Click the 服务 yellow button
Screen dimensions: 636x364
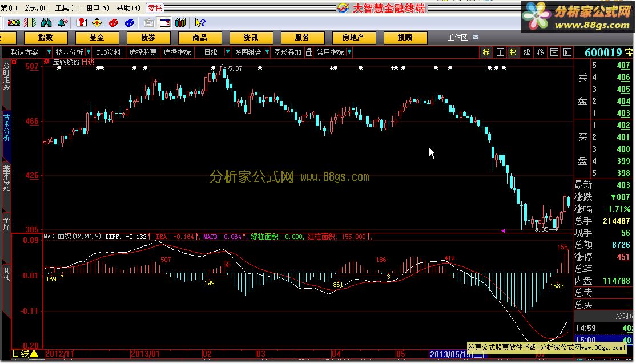[302, 38]
